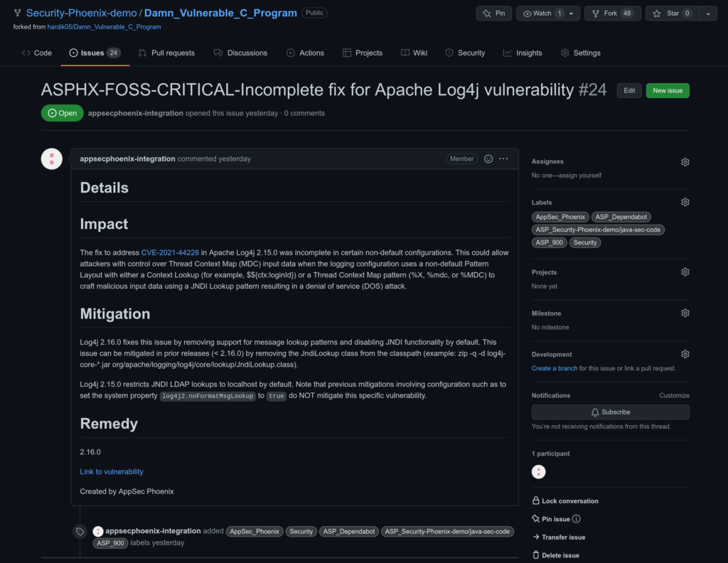Toggle the Subscribe notifications button
Screen dimensions: 728x563
610,412
